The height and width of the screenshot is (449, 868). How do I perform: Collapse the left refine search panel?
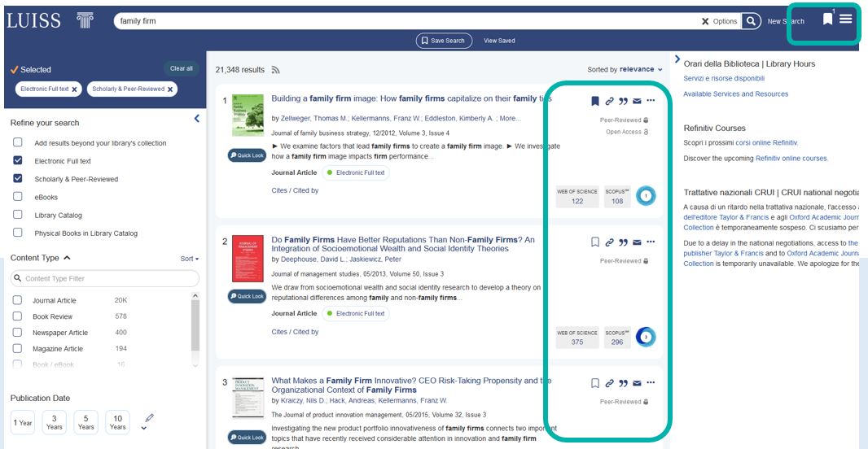pyautogui.click(x=196, y=120)
